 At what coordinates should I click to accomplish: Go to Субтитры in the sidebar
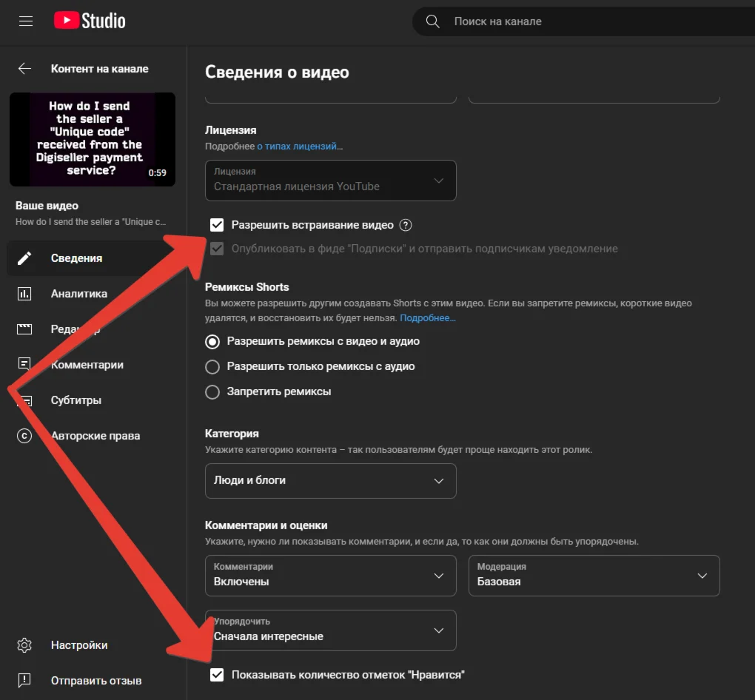coord(75,400)
